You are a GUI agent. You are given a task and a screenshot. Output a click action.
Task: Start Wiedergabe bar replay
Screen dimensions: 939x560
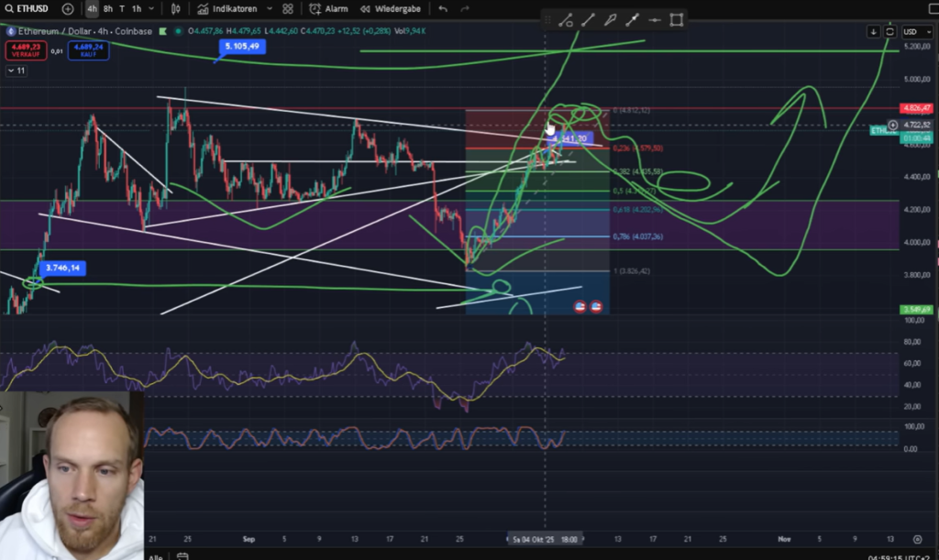tap(393, 8)
